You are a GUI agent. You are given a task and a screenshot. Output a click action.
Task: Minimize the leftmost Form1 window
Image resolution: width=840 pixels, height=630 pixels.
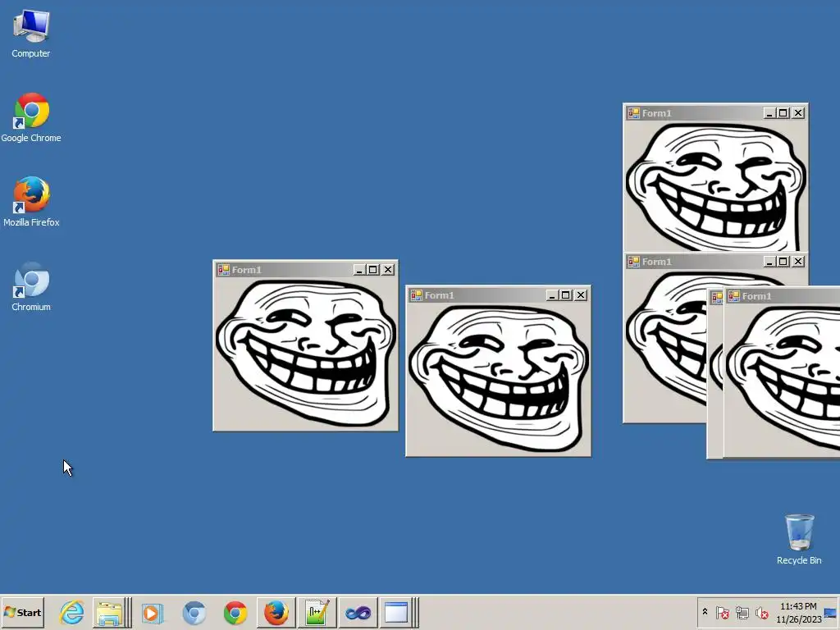point(359,269)
